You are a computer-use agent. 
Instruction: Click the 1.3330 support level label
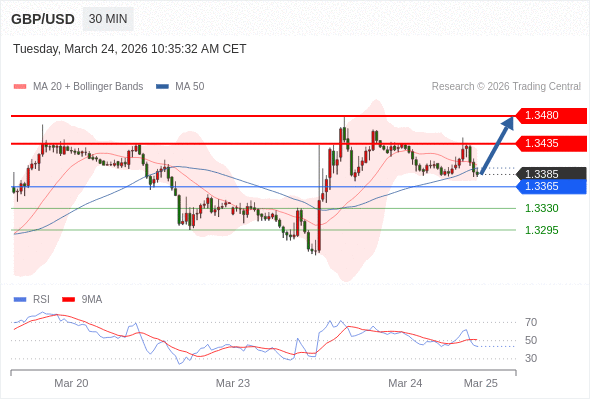tap(541, 208)
